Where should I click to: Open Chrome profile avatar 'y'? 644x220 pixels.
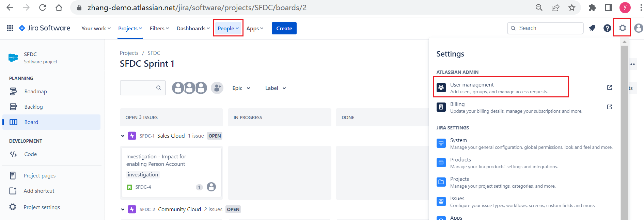(625, 7)
